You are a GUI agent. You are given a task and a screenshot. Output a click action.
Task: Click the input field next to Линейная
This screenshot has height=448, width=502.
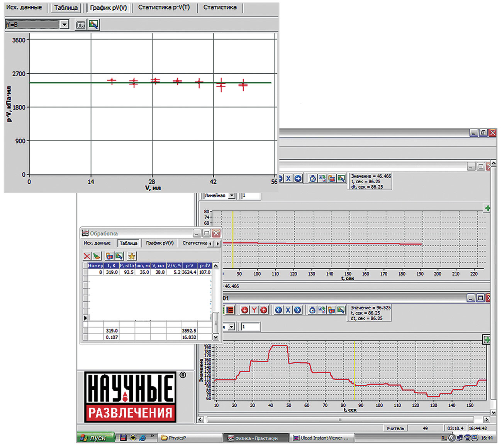(x=251, y=196)
